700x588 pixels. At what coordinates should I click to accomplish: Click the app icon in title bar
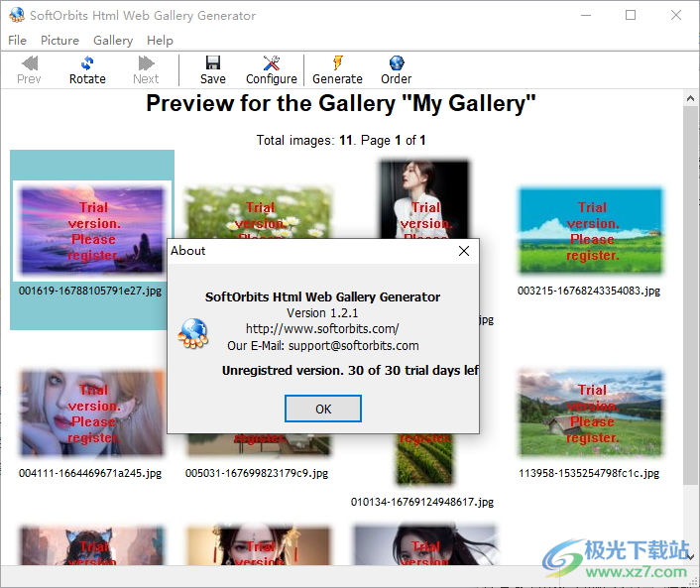pyautogui.click(x=17, y=15)
